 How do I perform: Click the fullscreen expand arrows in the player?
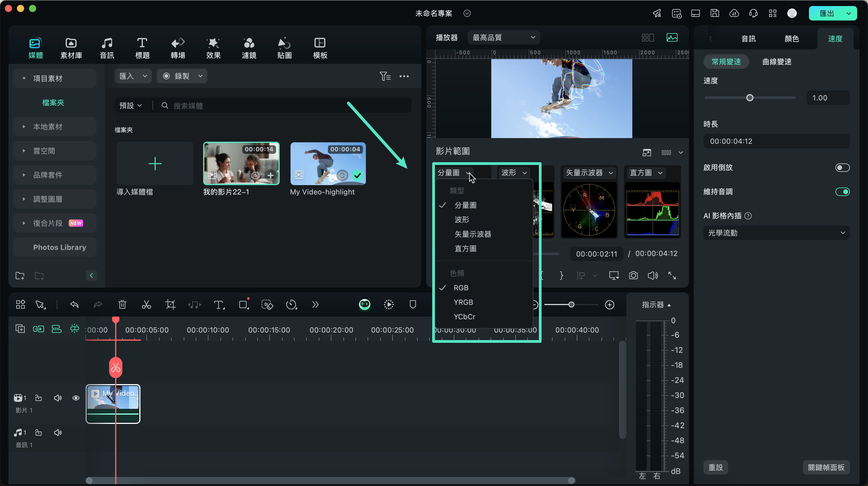click(672, 276)
